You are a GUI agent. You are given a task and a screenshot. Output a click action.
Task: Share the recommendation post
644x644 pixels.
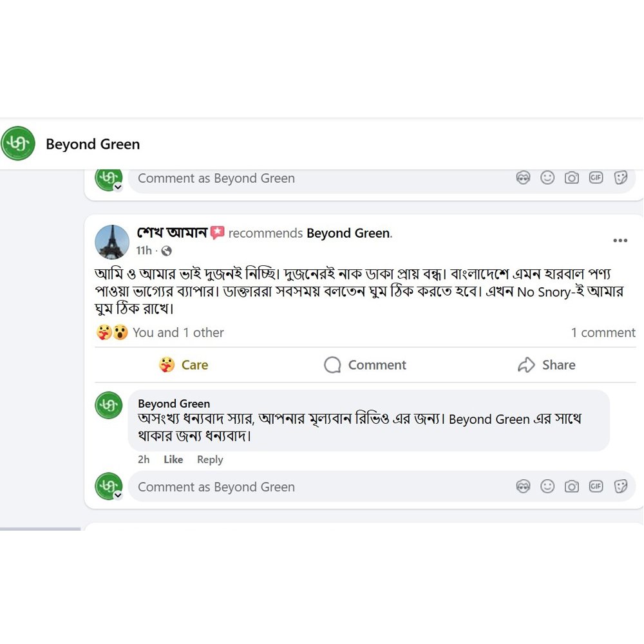(x=547, y=365)
